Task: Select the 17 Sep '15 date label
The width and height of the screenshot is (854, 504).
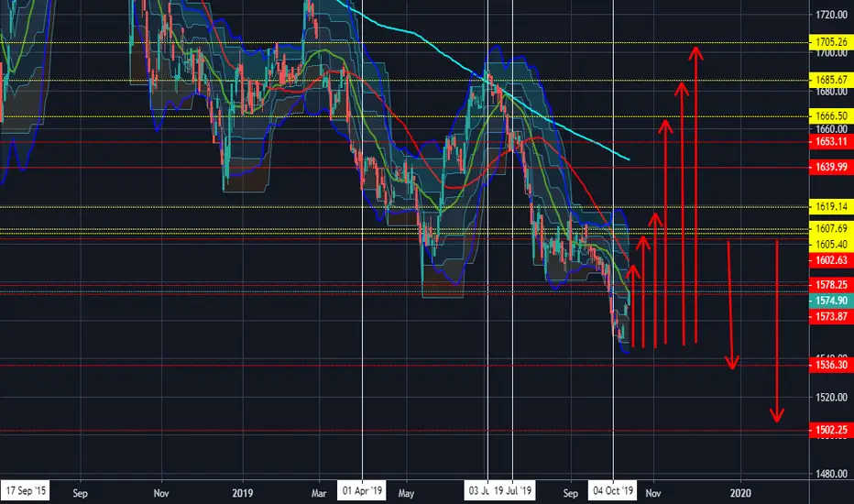Action: (x=25, y=490)
